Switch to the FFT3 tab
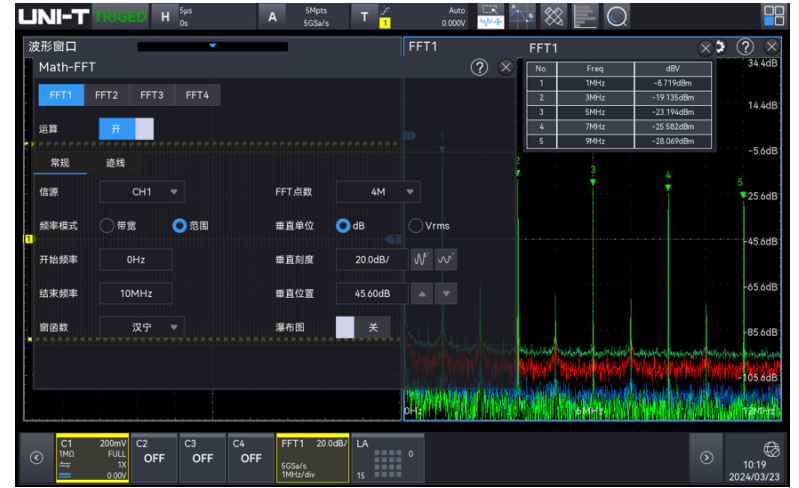Viewport: 799px width, 488px height. [151, 95]
